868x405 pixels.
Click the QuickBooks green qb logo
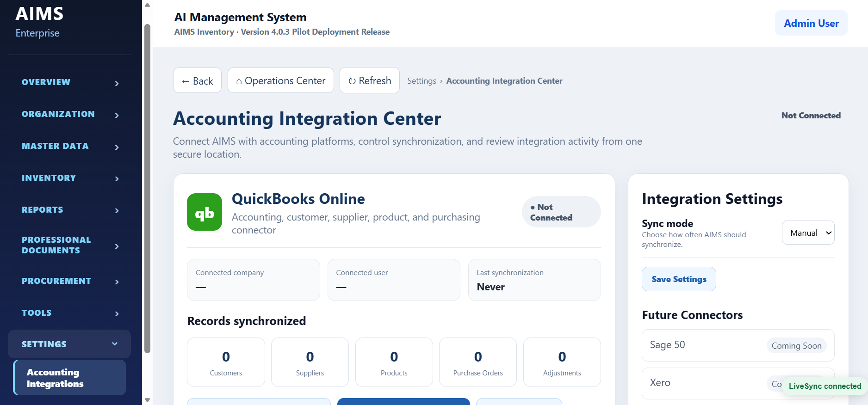[x=205, y=212]
